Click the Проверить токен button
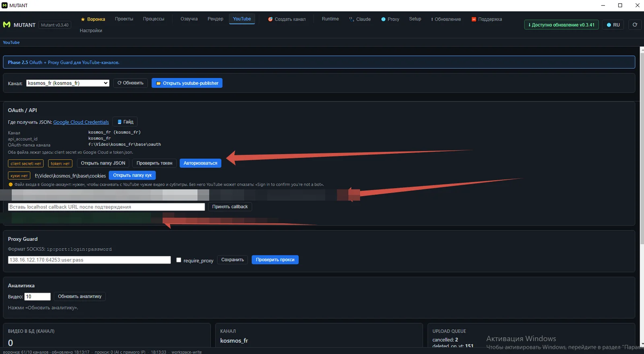Viewport: 644px width, 354px height. pos(154,163)
